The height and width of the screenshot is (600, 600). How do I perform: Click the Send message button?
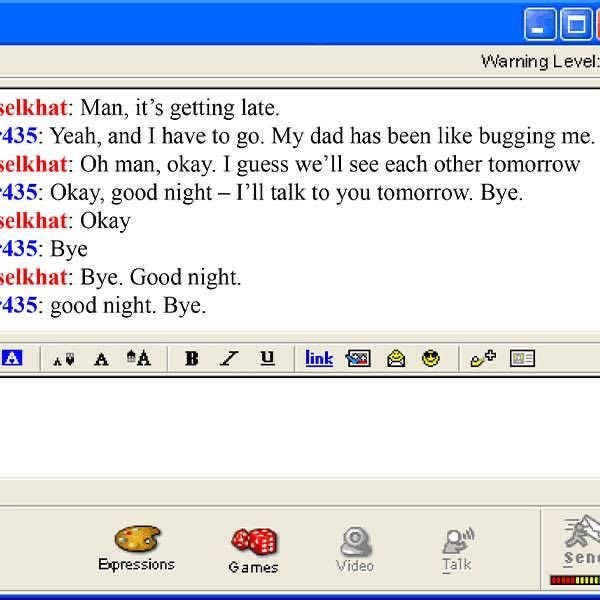(x=581, y=543)
